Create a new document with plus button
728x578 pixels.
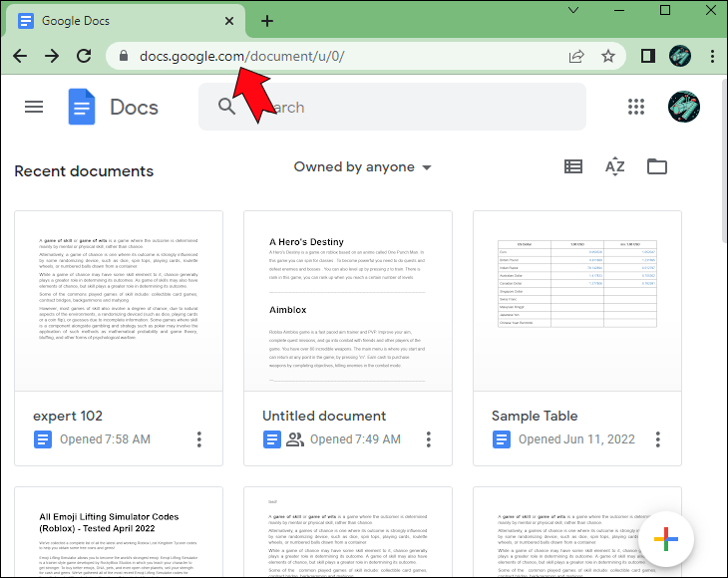pos(666,539)
